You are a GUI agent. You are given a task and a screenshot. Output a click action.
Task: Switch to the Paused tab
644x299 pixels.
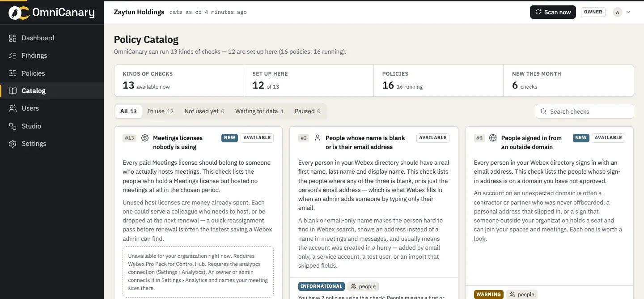tap(308, 111)
